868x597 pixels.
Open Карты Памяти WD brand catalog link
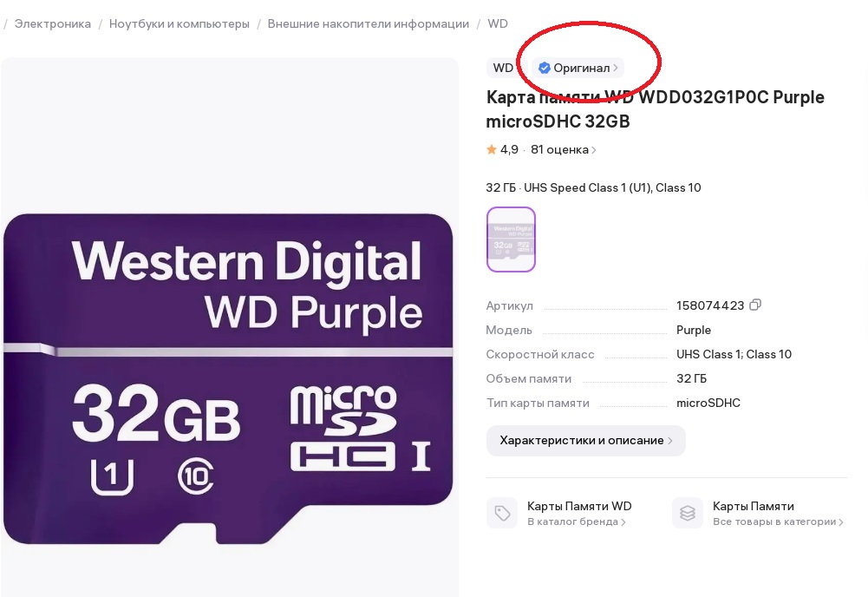(579, 513)
